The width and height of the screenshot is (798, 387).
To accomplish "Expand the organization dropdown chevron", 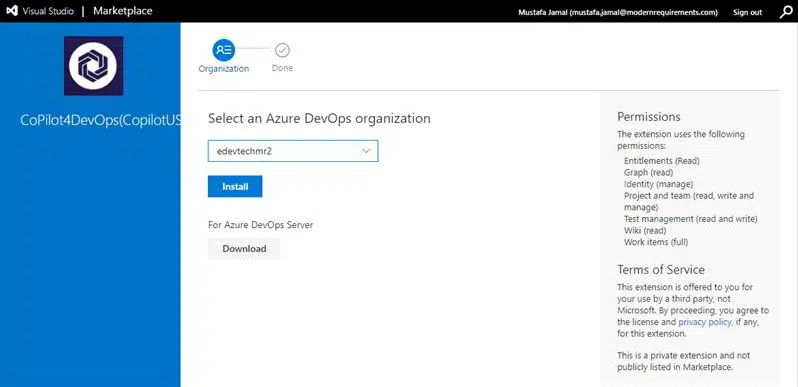I will (x=366, y=151).
